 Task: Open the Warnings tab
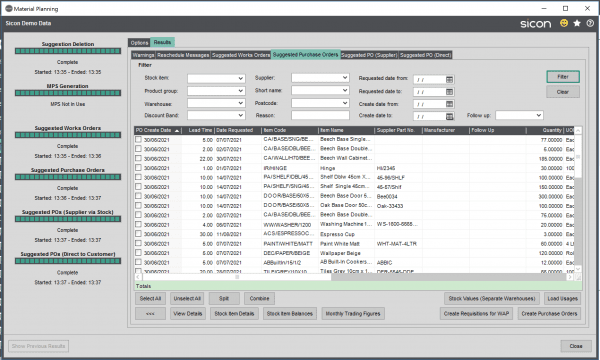coord(143,55)
